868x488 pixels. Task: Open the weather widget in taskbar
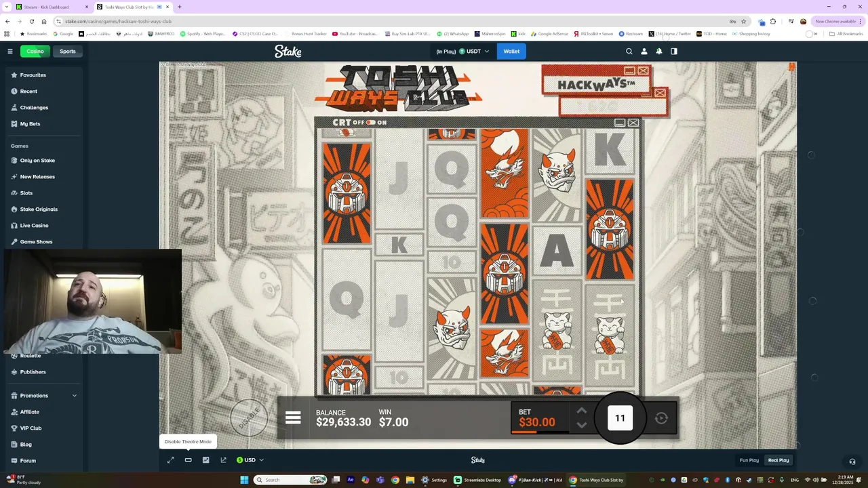point(24,480)
